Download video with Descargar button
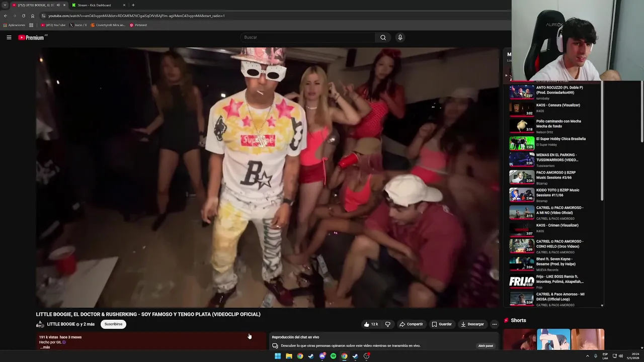This screenshot has width=644, height=362. (472, 324)
